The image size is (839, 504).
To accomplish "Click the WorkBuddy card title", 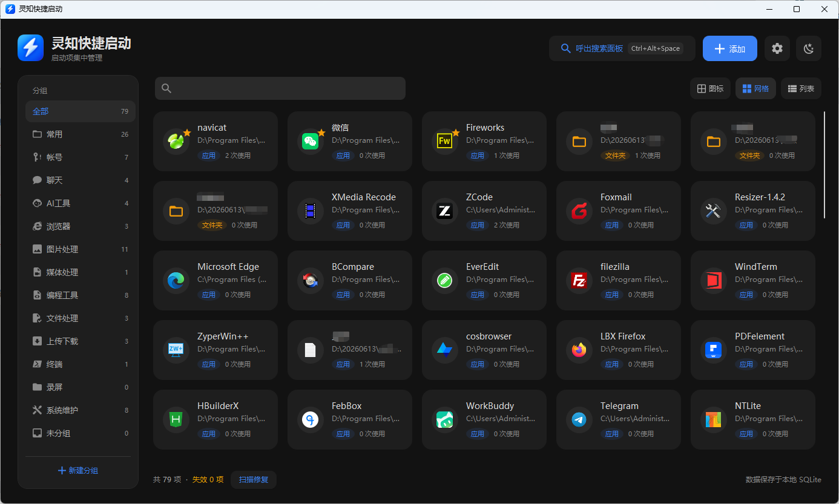I will point(490,406).
